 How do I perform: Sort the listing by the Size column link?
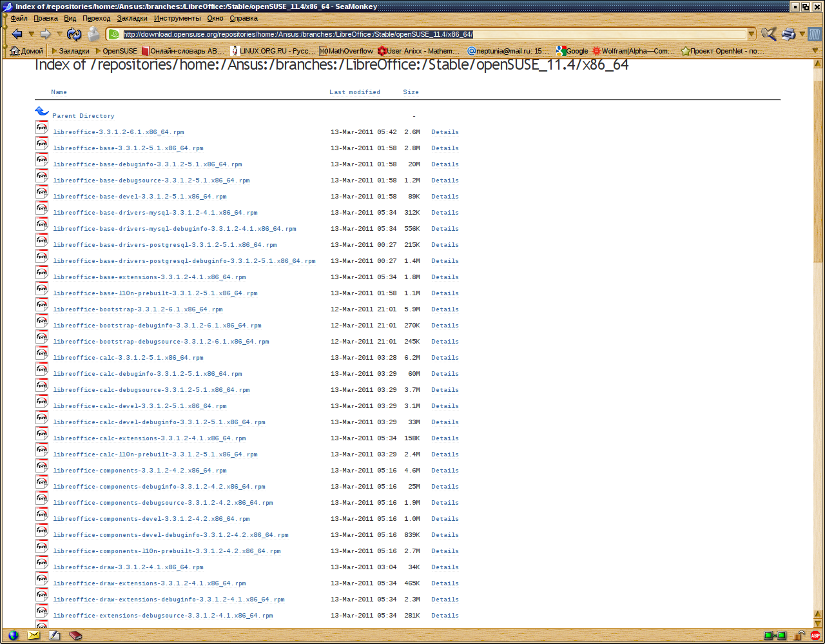tap(411, 92)
